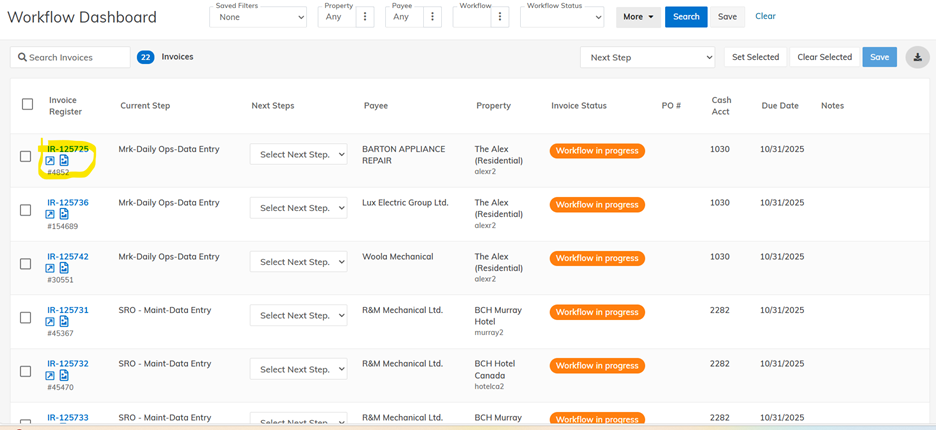Click the Property column header
Viewport: 936px width, 430px height.
pos(494,106)
